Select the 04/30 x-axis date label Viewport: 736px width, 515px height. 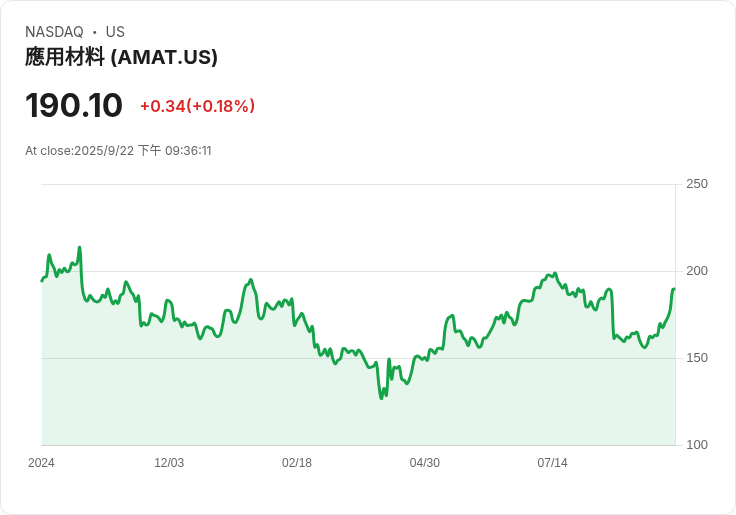coord(425,463)
